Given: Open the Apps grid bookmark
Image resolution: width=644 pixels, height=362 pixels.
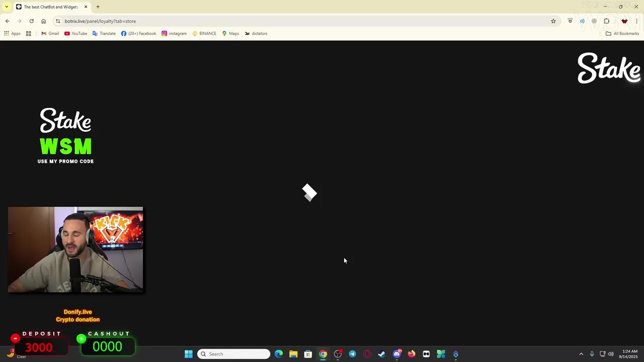Looking at the screenshot, I should (12, 34).
